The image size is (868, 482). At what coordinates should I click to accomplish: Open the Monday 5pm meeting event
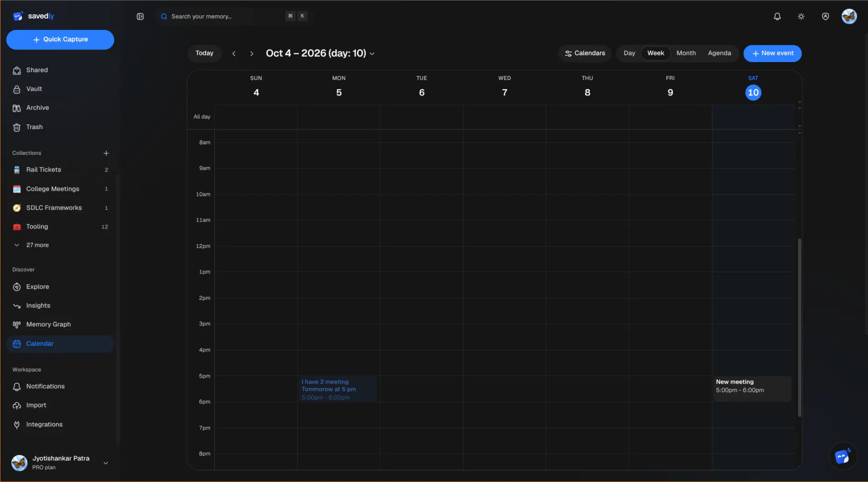click(x=337, y=389)
